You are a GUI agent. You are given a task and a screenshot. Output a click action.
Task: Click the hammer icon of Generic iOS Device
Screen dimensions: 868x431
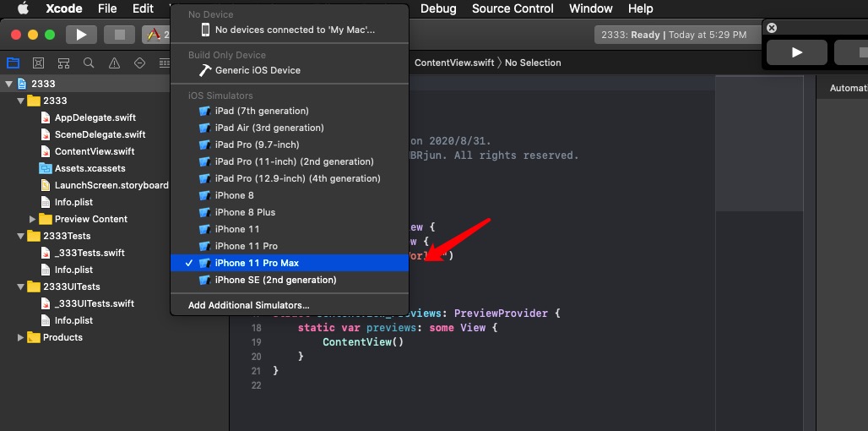click(205, 70)
